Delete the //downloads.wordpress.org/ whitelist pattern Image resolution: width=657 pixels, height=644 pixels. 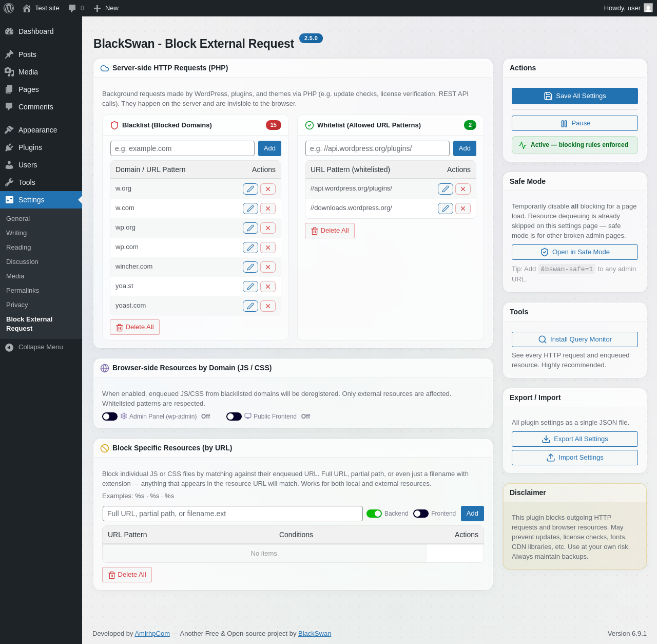point(463,209)
